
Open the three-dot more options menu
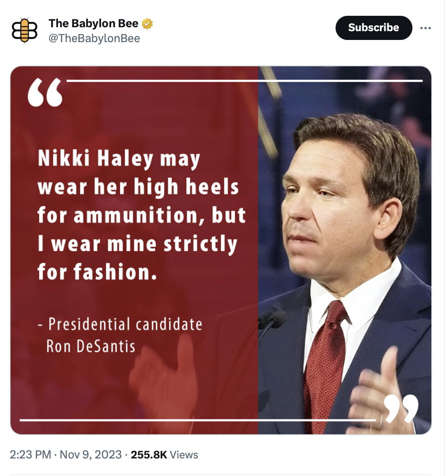pyautogui.click(x=425, y=28)
